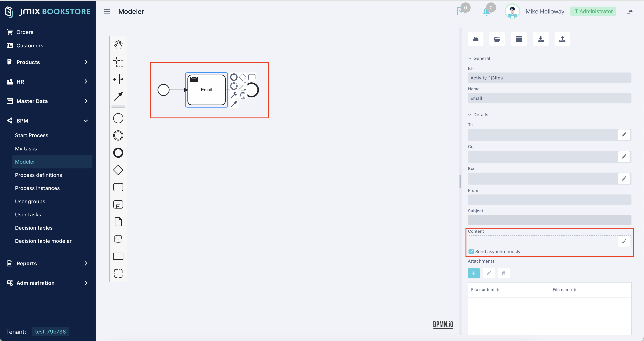The height and width of the screenshot is (341, 644).
Task: Create a pool/participant from the palette
Action: (x=118, y=256)
